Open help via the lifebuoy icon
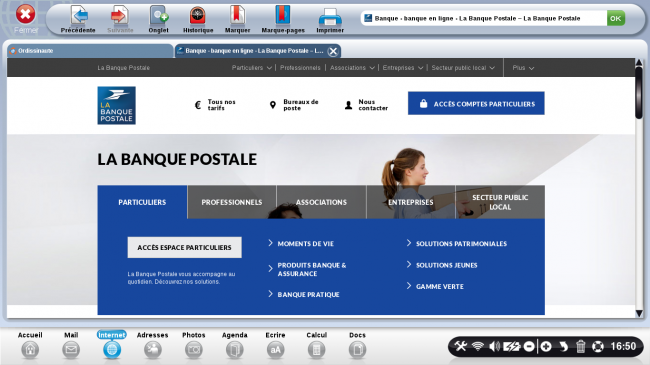650x365 pixels. pyautogui.click(x=597, y=346)
